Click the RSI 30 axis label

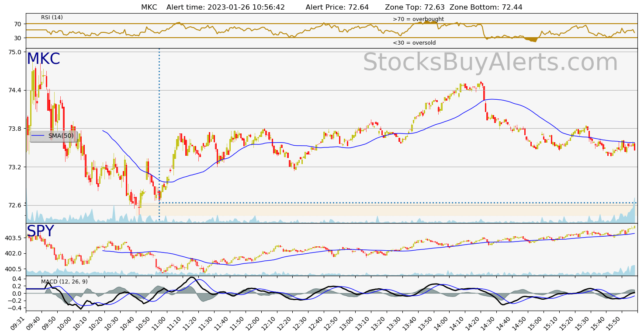point(18,38)
